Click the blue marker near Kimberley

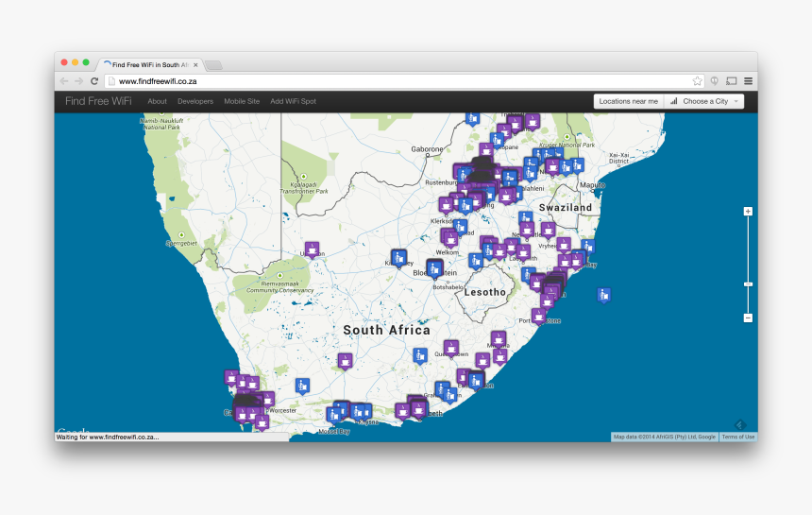pyautogui.click(x=398, y=257)
